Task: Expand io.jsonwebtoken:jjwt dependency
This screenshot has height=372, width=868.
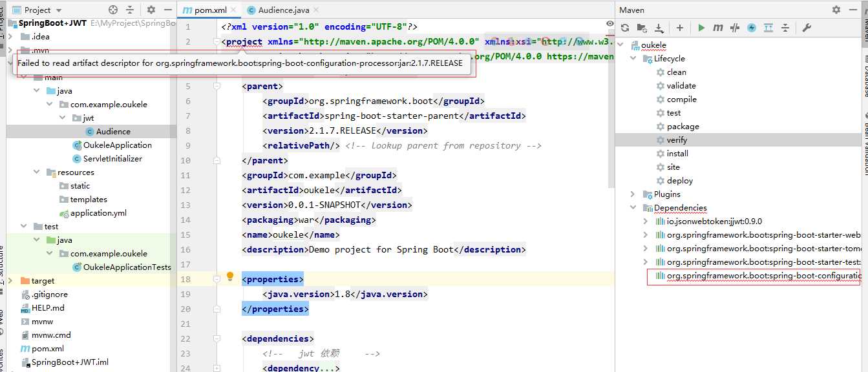Action: [646, 222]
